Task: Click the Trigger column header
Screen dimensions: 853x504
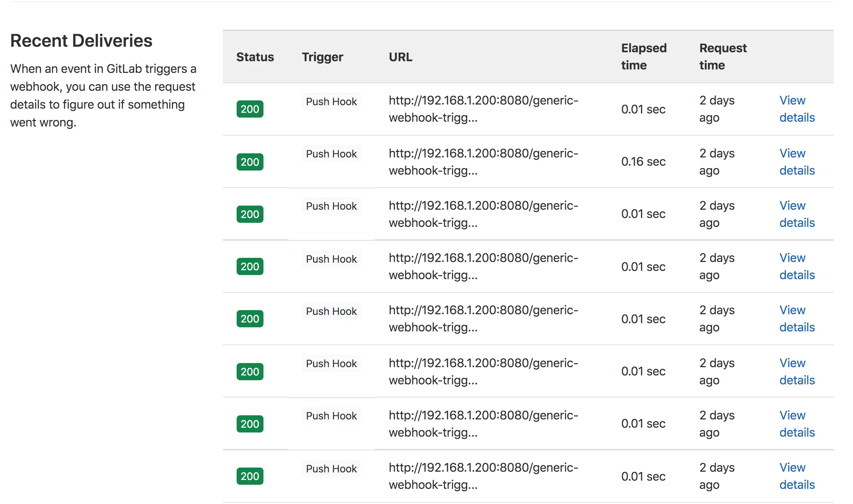Action: pos(322,57)
